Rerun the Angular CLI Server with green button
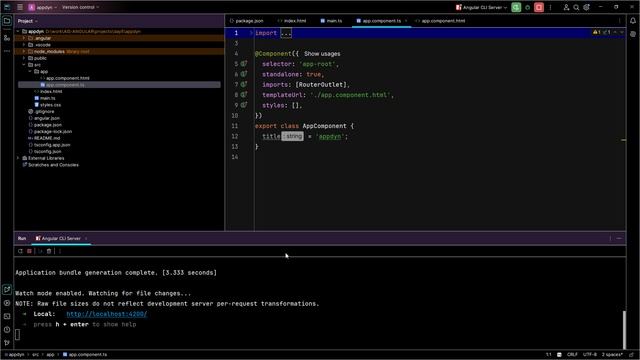 pos(516,7)
